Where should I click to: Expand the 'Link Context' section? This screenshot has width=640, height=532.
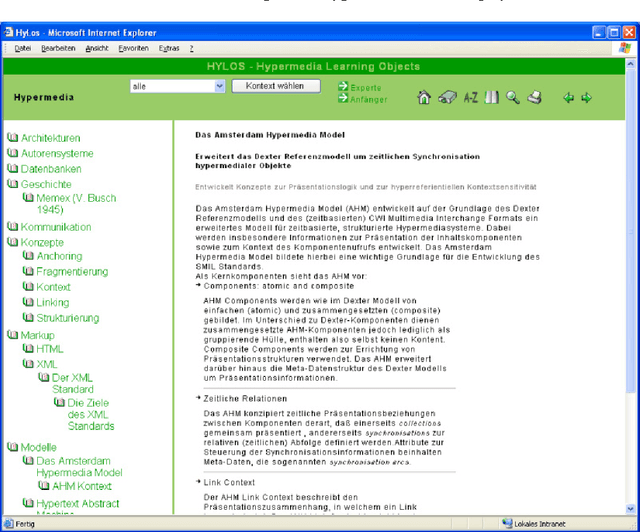(x=229, y=482)
